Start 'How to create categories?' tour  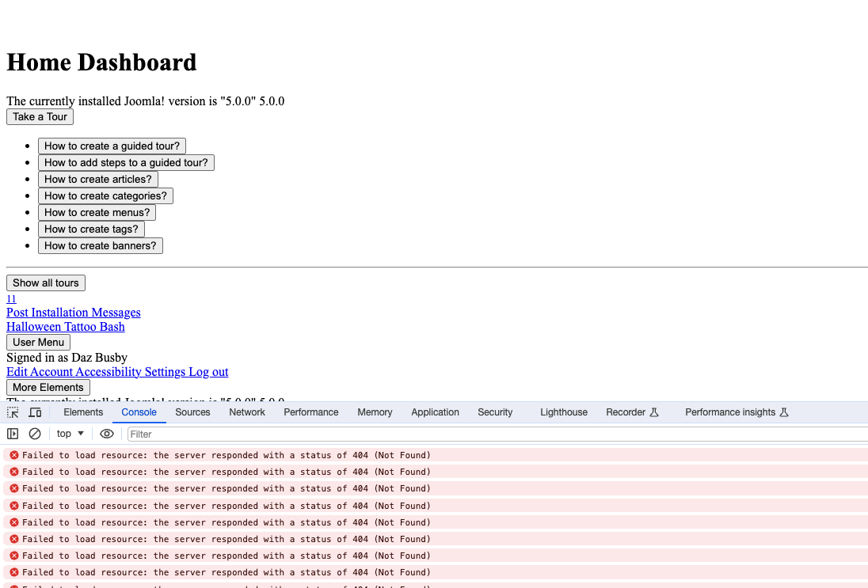[x=106, y=195]
